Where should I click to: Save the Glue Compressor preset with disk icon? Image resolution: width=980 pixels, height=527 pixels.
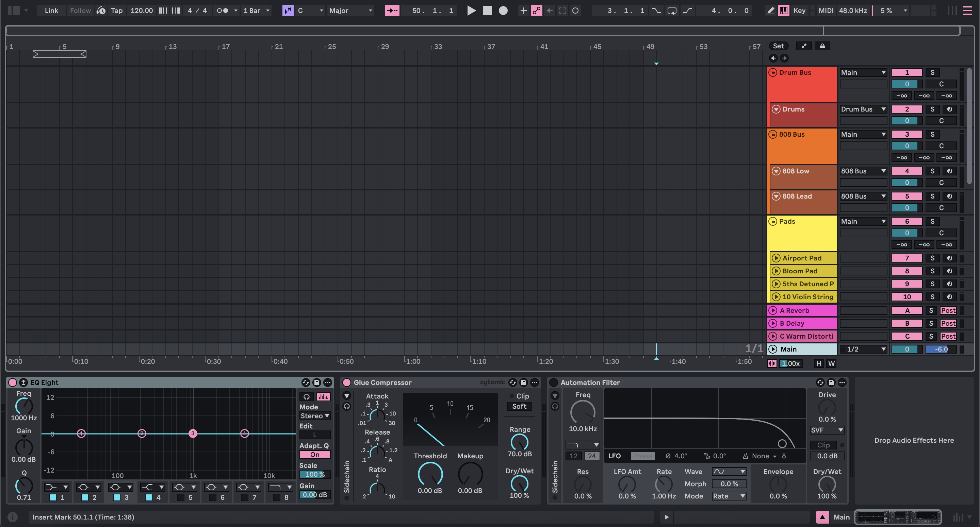point(523,382)
